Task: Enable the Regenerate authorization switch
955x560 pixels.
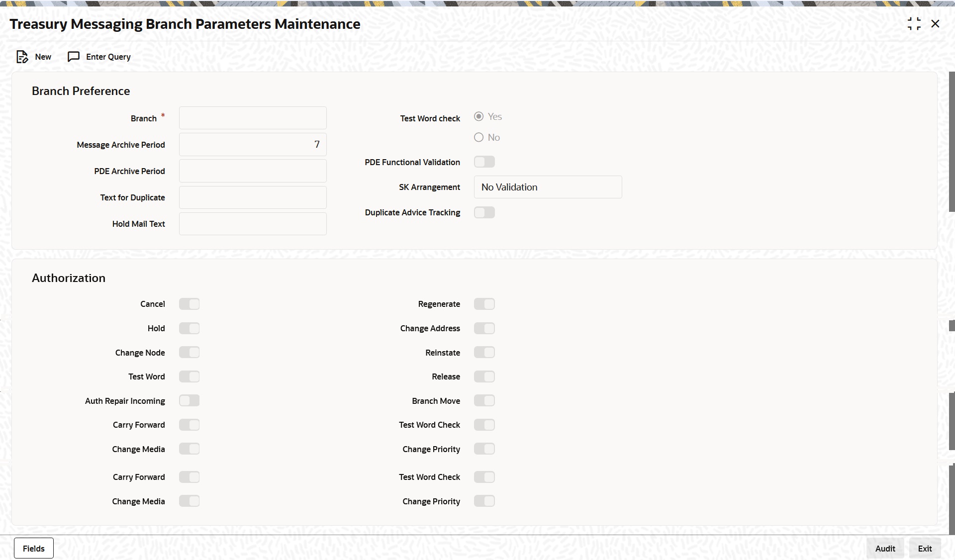Action: point(484,304)
